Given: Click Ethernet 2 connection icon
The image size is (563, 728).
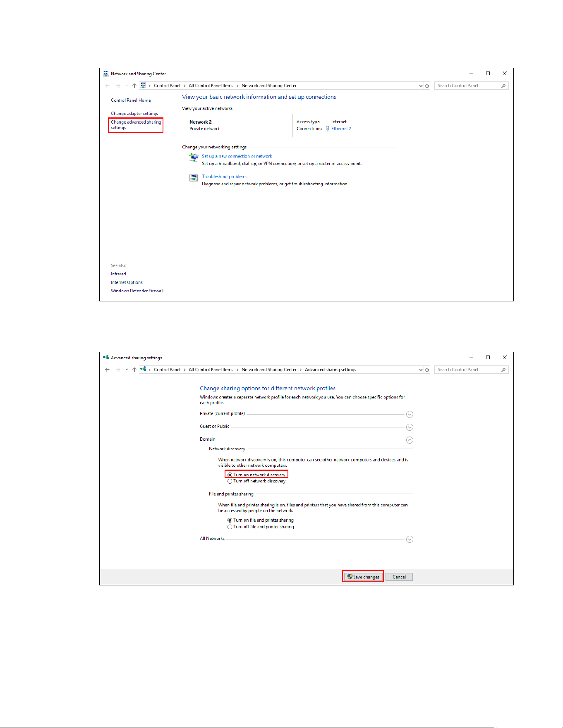Looking at the screenshot, I should (x=327, y=129).
